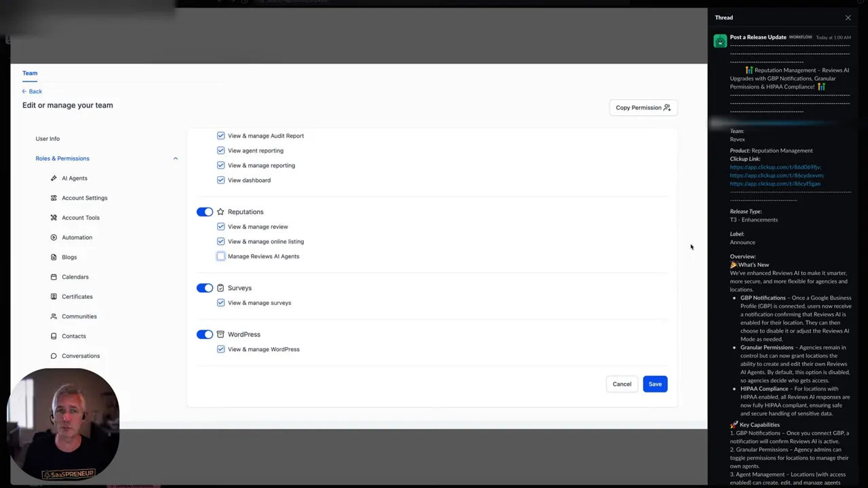Check the Manage Reviews AI Agents box

click(x=220, y=256)
